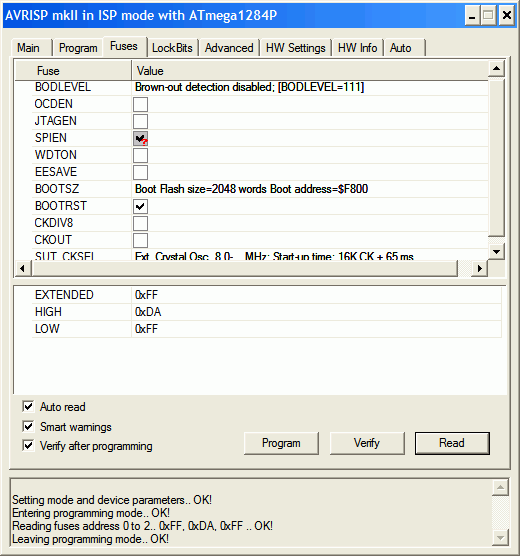
Task: Uncheck the BOOTRST fuse checkbox
Action: 140,206
